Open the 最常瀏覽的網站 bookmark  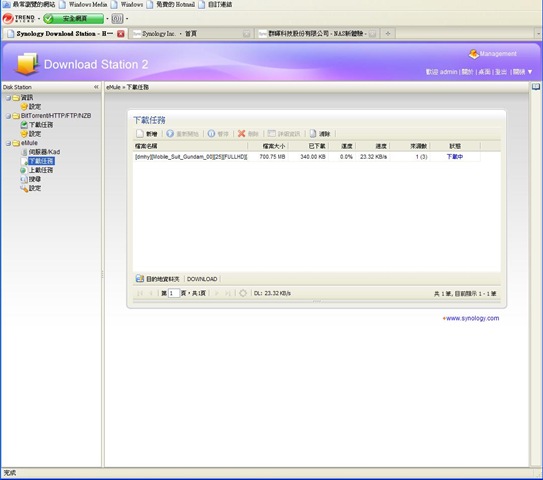coord(29,5)
